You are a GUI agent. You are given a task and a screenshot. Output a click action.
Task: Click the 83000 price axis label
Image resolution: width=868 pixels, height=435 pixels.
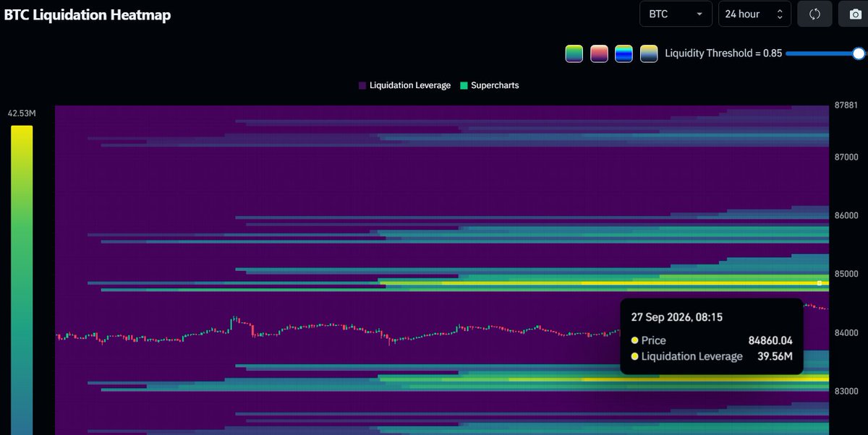pos(846,391)
